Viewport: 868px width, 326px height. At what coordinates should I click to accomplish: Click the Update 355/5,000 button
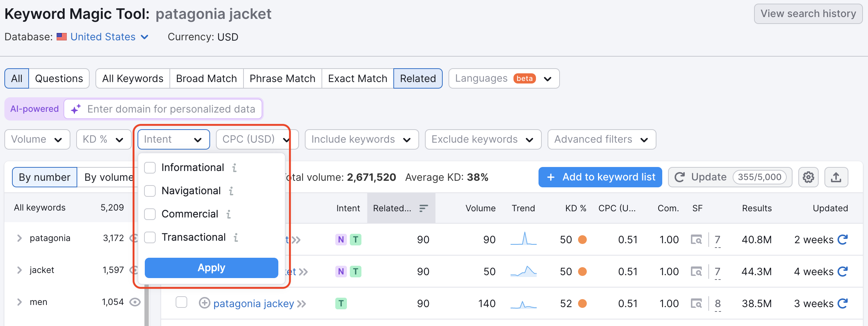(x=730, y=177)
